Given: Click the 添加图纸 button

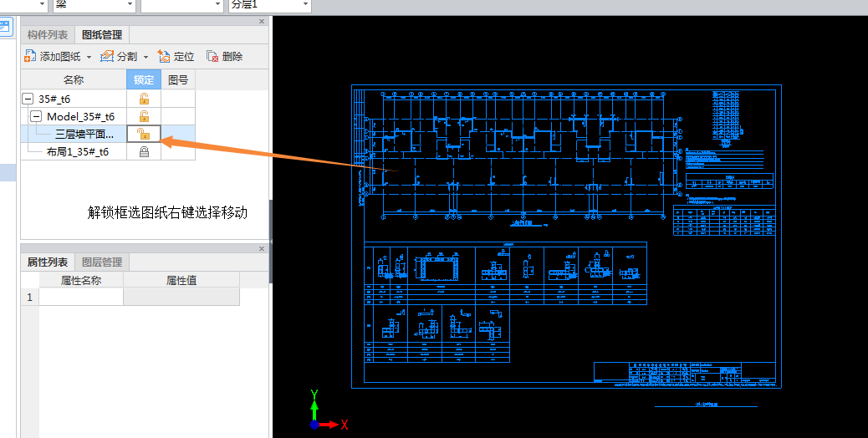Looking at the screenshot, I should 53,56.
